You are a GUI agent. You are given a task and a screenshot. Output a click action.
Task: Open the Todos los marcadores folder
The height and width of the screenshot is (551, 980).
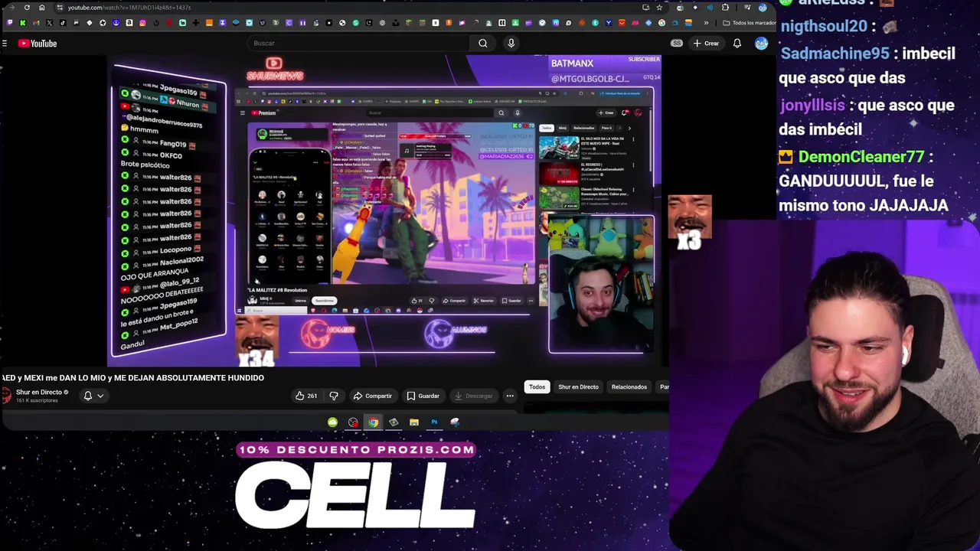(750, 23)
